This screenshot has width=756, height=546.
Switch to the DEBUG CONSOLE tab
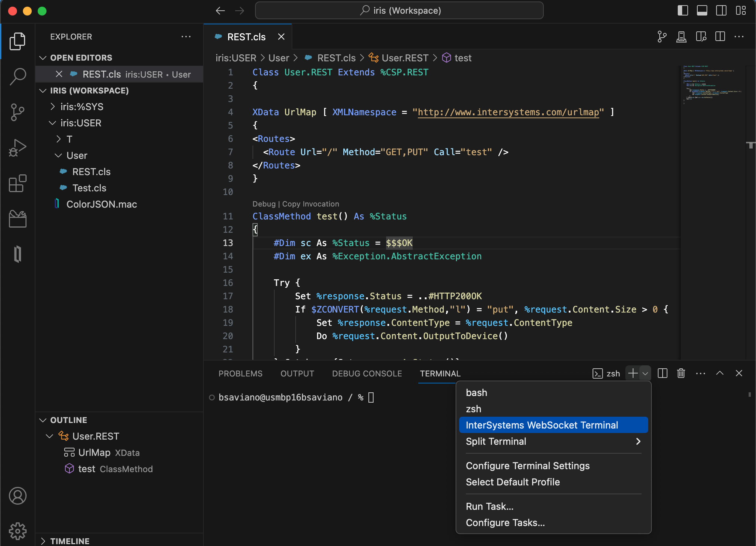pos(367,373)
